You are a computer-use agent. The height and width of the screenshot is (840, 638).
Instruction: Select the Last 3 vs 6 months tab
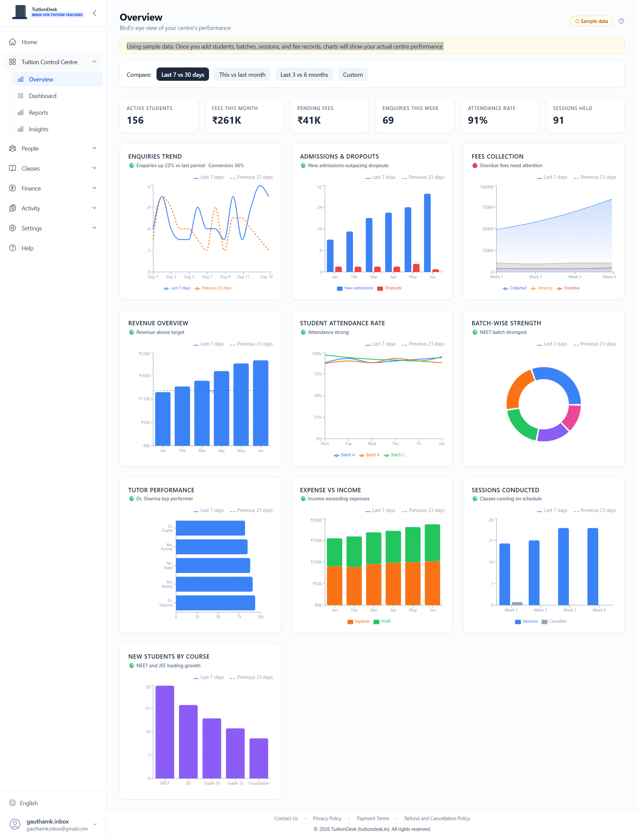point(304,74)
